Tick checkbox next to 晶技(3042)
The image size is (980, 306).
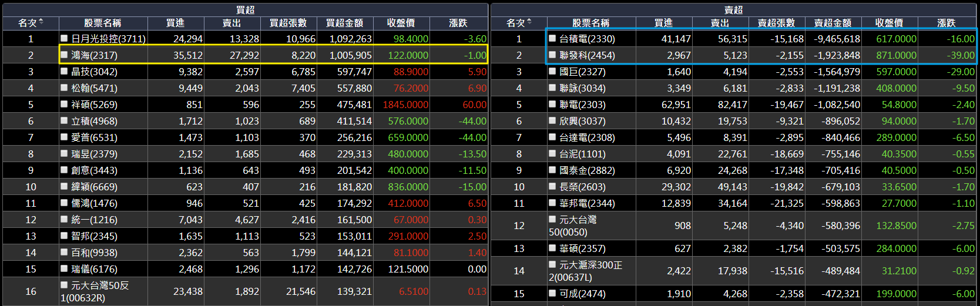point(64,71)
